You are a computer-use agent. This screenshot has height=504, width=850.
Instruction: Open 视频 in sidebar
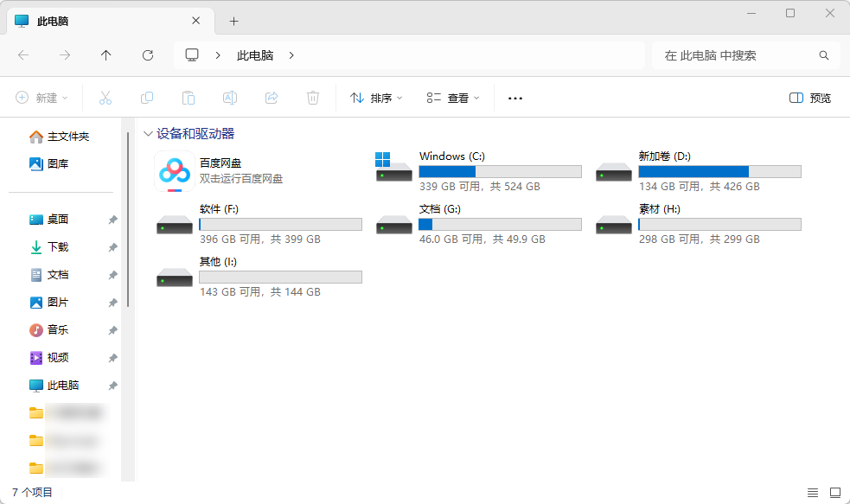[48, 358]
